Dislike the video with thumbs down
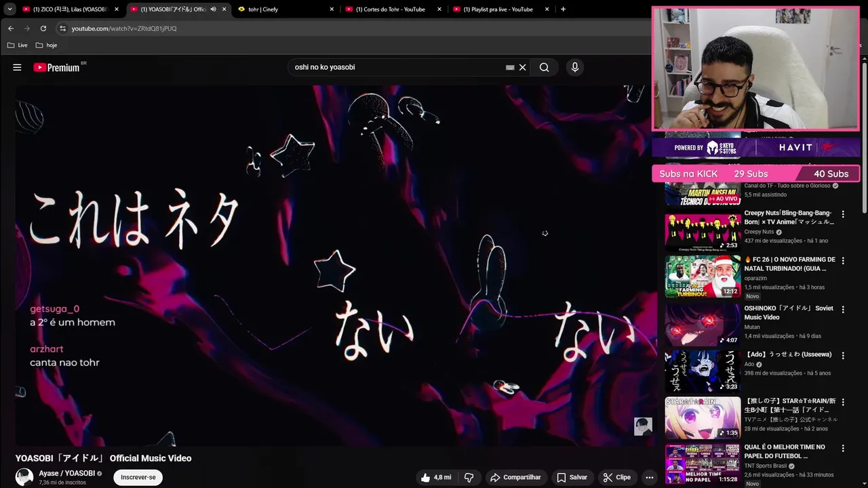 tap(469, 477)
